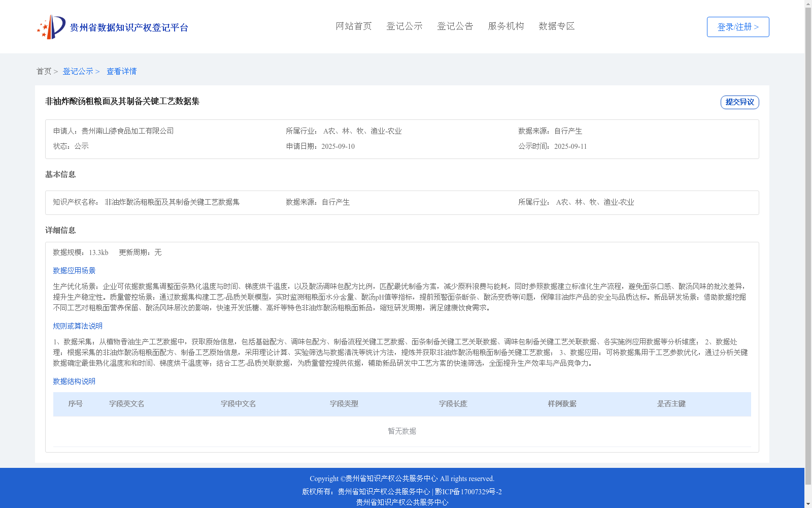
Task: Click the 字段英文名 column header
Action: [127, 404]
